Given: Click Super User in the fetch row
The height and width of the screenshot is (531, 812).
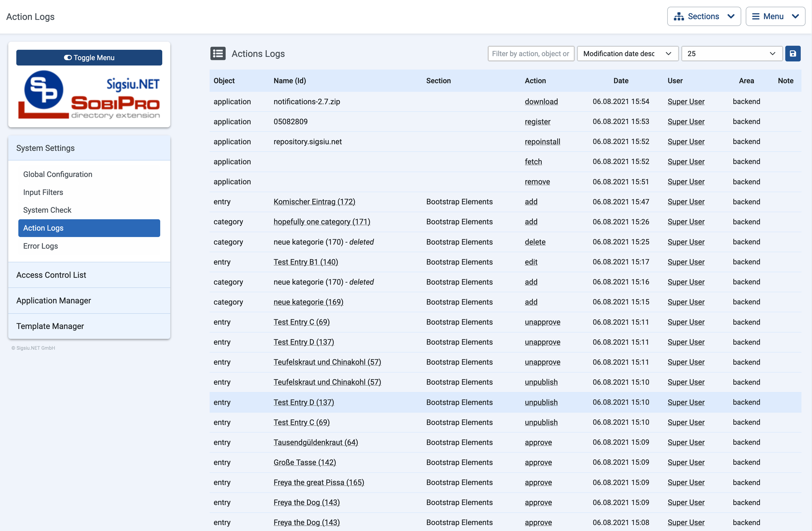Looking at the screenshot, I should tap(686, 162).
